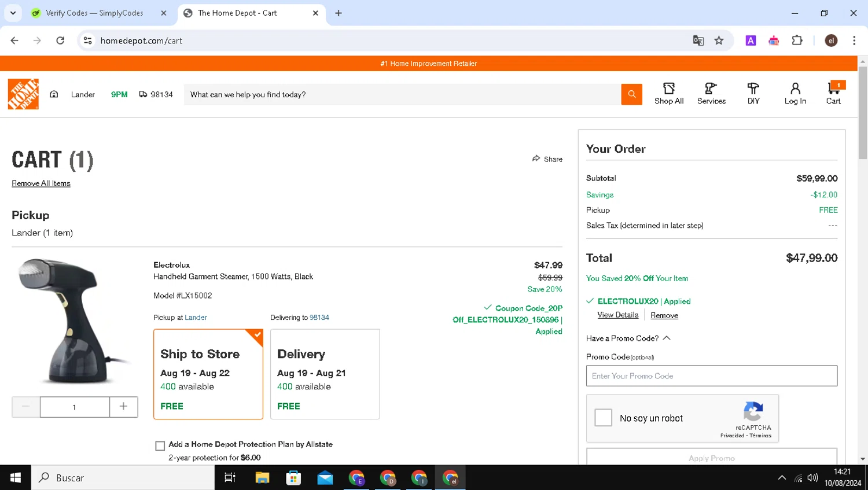
Task: Open the Windows Start button
Action: (x=16, y=477)
